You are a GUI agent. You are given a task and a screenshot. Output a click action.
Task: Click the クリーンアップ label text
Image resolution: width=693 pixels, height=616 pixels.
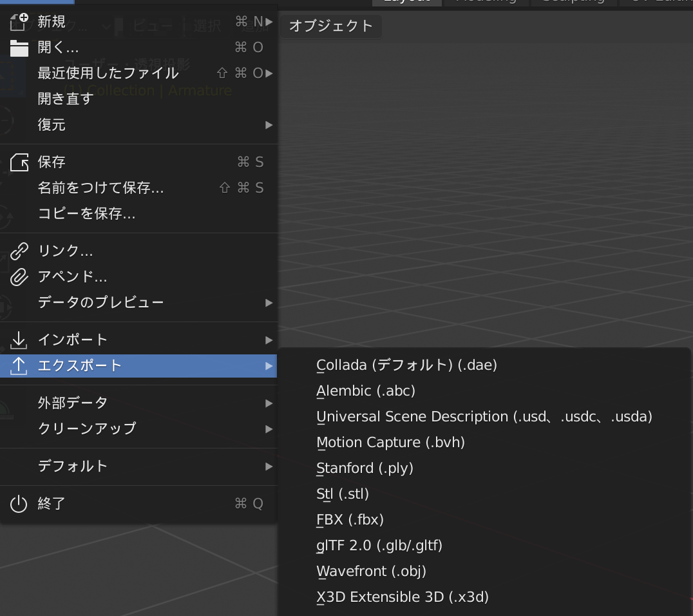(x=87, y=428)
